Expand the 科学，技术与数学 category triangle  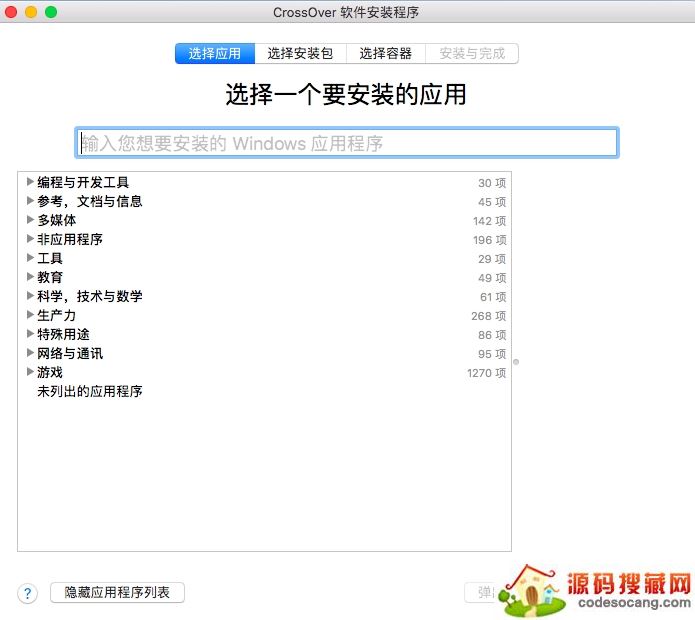pyautogui.click(x=30, y=296)
